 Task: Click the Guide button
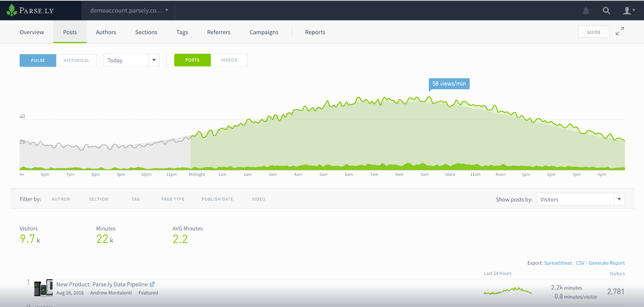tap(594, 32)
